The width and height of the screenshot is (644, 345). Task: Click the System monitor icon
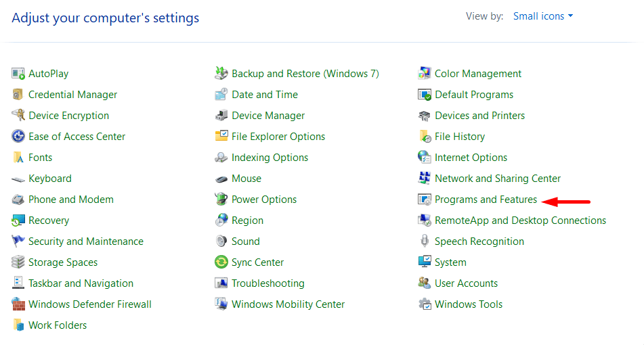pyautogui.click(x=425, y=262)
